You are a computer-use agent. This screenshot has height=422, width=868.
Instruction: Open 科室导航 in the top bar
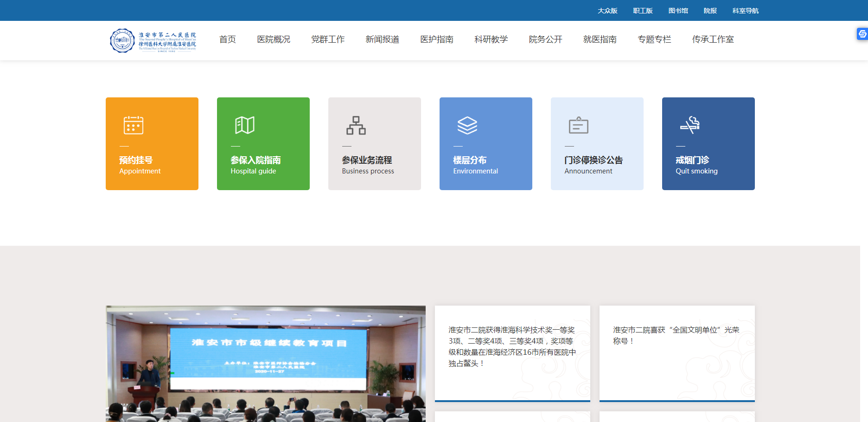point(745,11)
